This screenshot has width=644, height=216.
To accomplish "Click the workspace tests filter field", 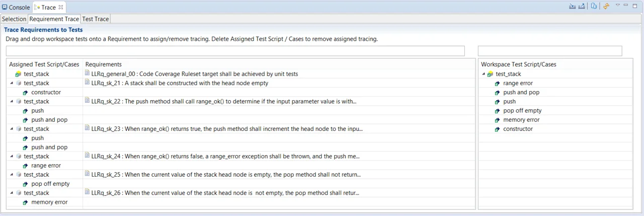I will click(x=550, y=51).
